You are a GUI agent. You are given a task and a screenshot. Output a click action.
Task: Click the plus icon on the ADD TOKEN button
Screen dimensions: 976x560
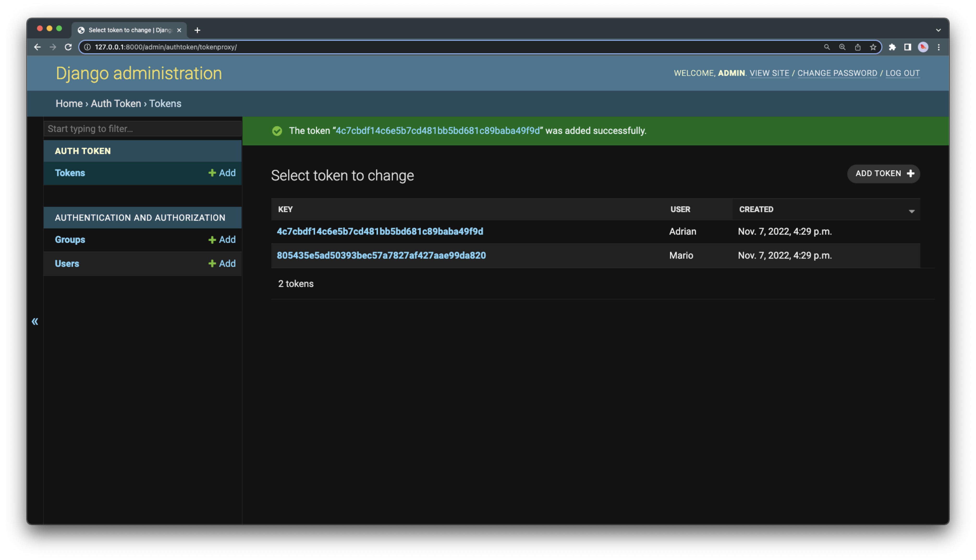point(911,173)
